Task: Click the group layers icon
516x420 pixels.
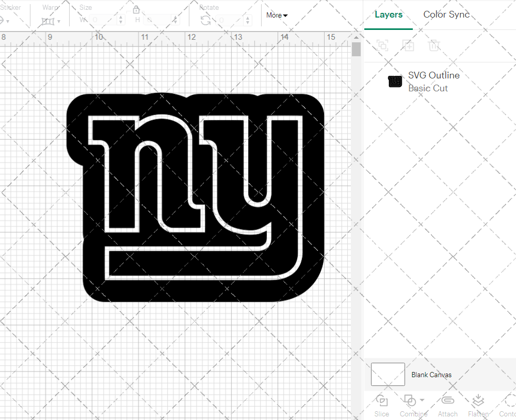Action: pyautogui.click(x=382, y=45)
